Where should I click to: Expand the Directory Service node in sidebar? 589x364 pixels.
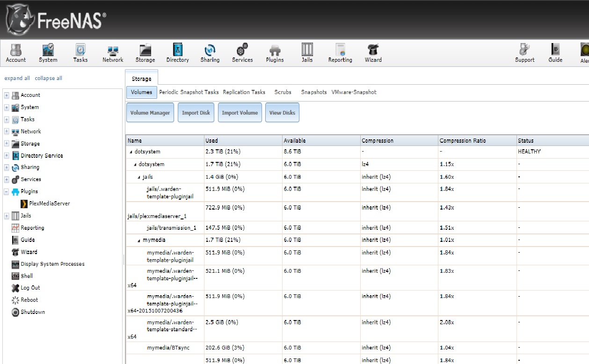(x=7, y=156)
